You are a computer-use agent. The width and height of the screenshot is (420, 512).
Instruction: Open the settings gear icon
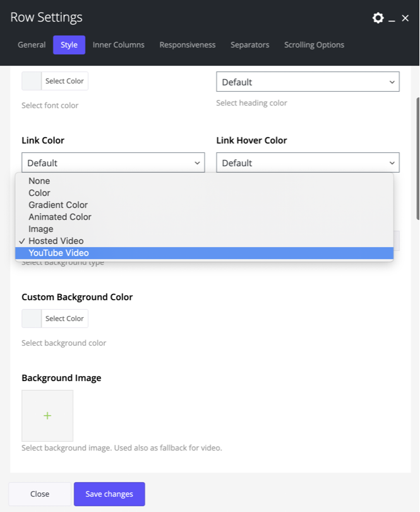(x=378, y=18)
